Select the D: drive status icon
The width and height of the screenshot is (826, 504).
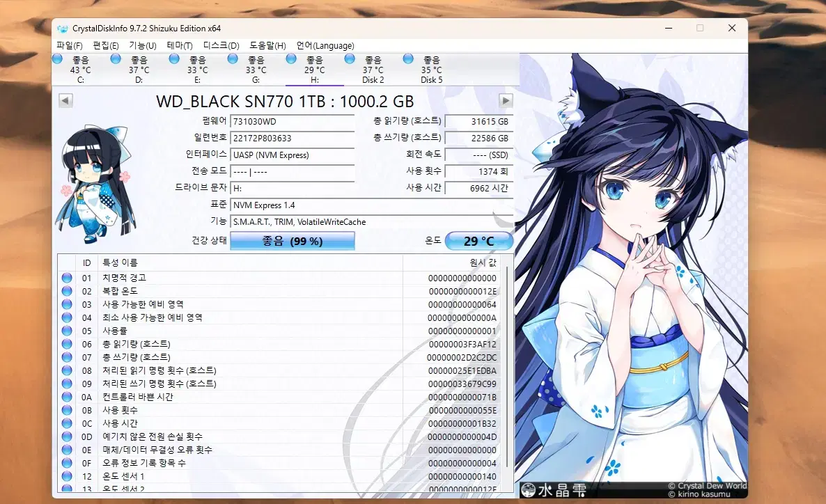116,59
